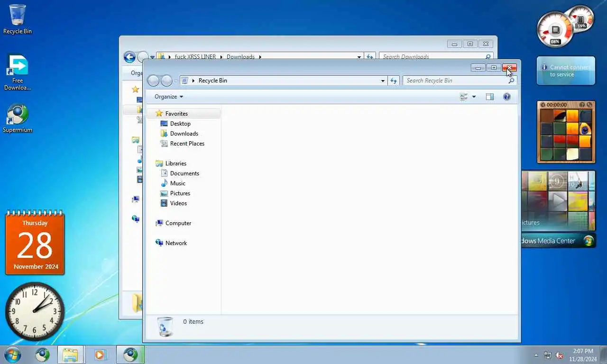The height and width of the screenshot is (364, 607).
Task: Maximize the Recycle Bin window
Action: point(494,68)
